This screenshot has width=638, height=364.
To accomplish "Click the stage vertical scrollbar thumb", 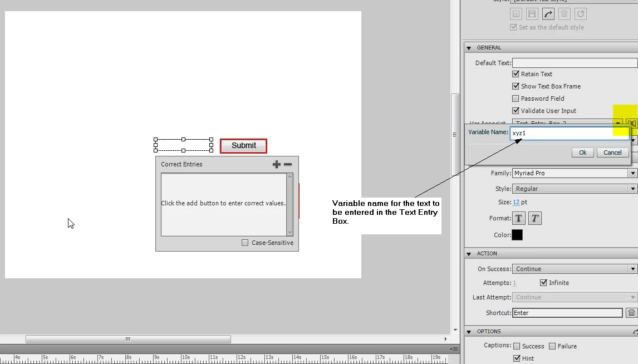I will point(455,134).
